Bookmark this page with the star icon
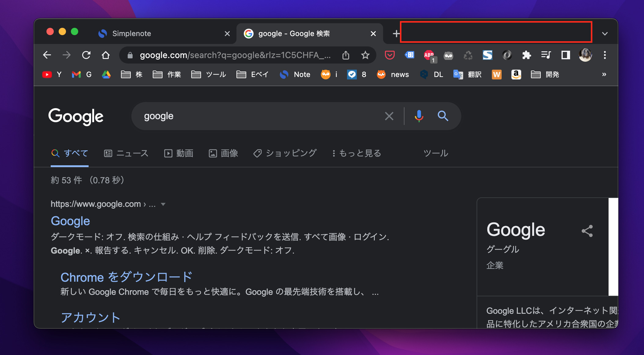 [365, 55]
